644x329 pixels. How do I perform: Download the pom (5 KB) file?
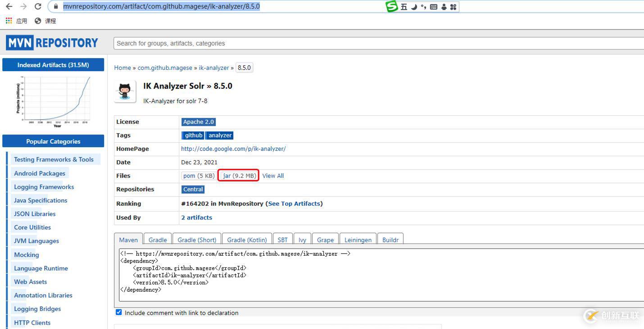[x=199, y=176]
